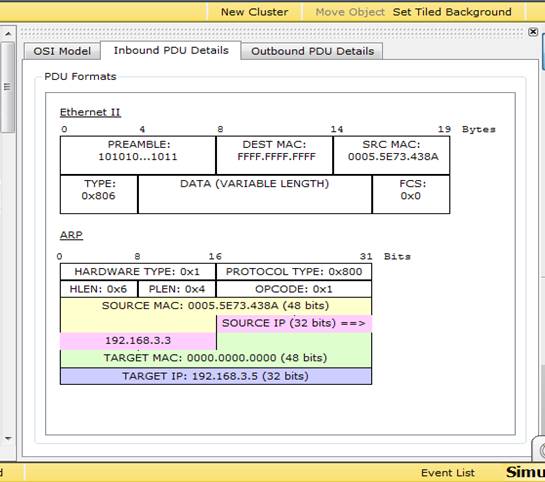Click the Bytes unit label

(479, 129)
